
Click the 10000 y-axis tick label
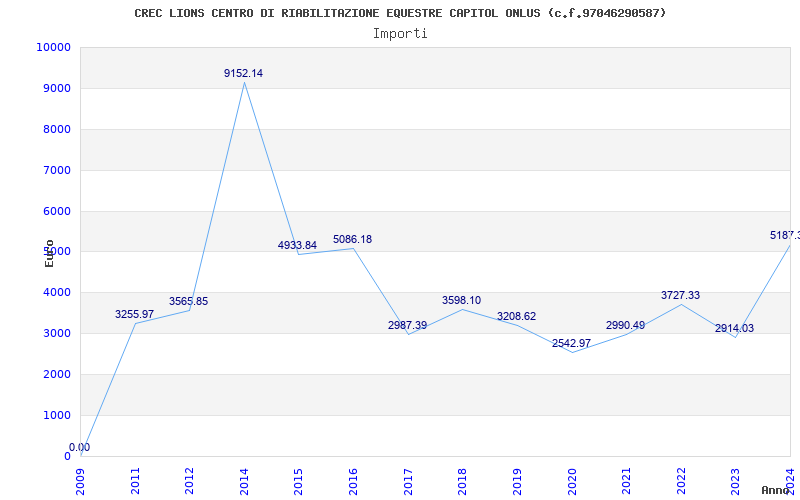(53, 47)
